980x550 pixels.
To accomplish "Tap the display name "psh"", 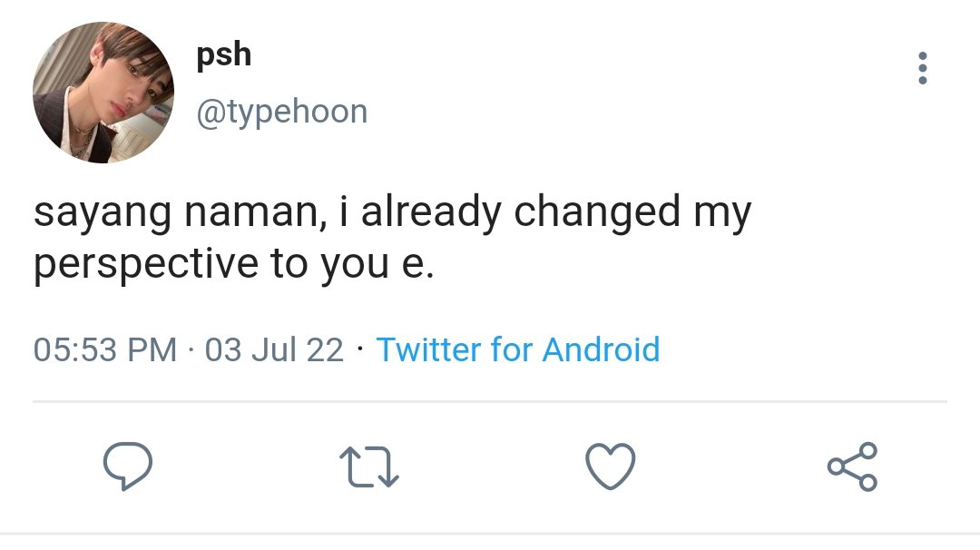I will tap(222, 55).
